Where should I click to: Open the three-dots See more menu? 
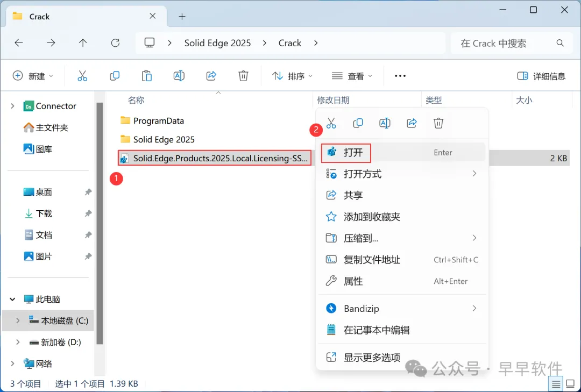click(x=400, y=76)
